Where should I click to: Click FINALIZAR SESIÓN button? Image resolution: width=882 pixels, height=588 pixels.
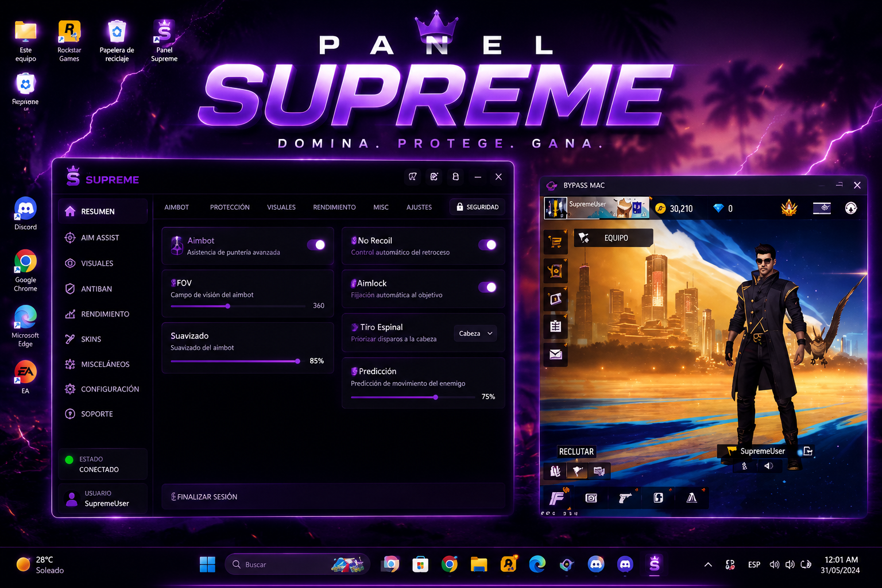333,497
